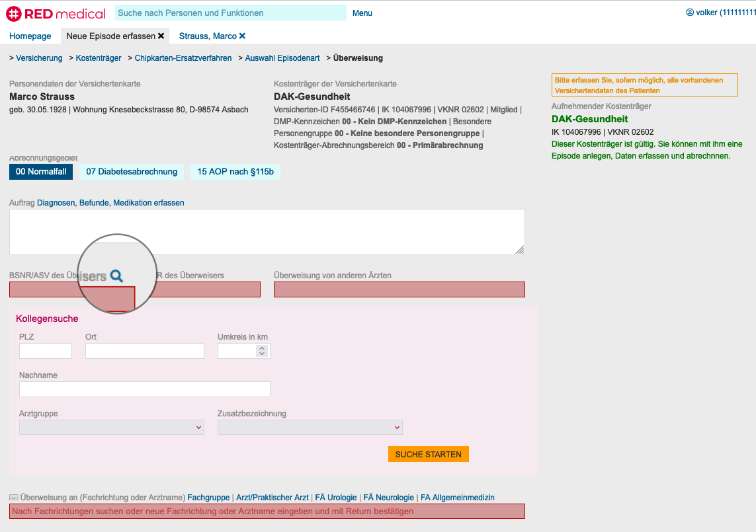
Task: Open the Arztgruppe dropdown
Action: (x=112, y=428)
